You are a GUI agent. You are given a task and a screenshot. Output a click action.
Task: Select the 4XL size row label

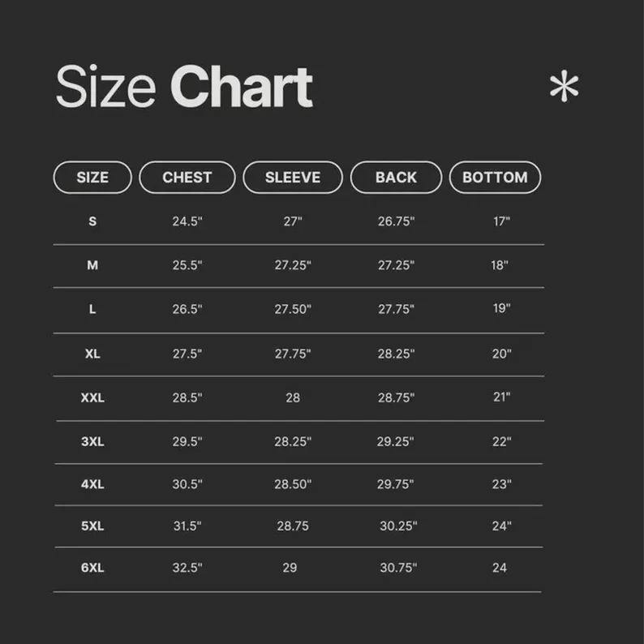[x=92, y=485]
